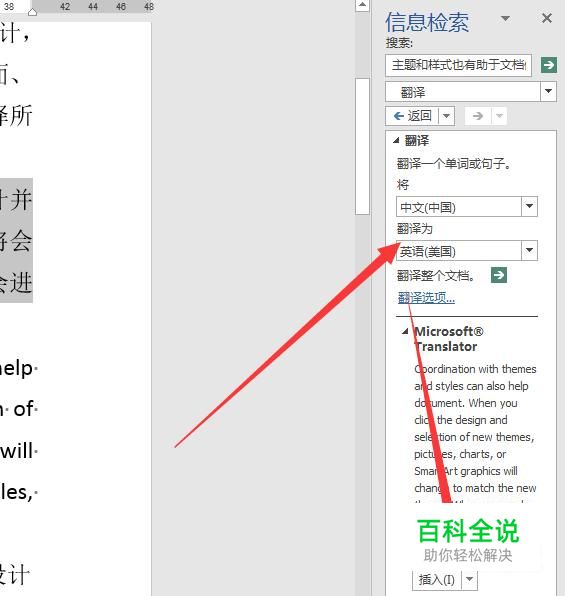Click the forward navigation arrow button
Screen dimensions: 565x596
[478, 116]
